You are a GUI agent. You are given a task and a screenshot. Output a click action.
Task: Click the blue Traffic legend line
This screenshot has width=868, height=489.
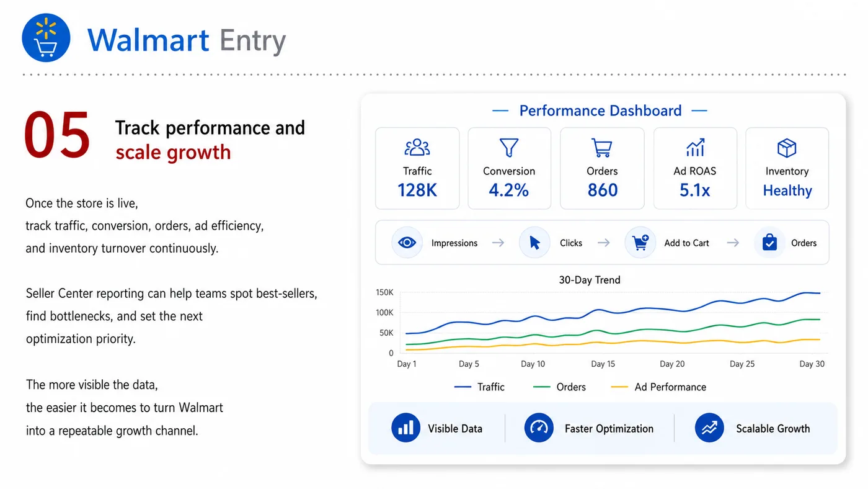tap(463, 387)
